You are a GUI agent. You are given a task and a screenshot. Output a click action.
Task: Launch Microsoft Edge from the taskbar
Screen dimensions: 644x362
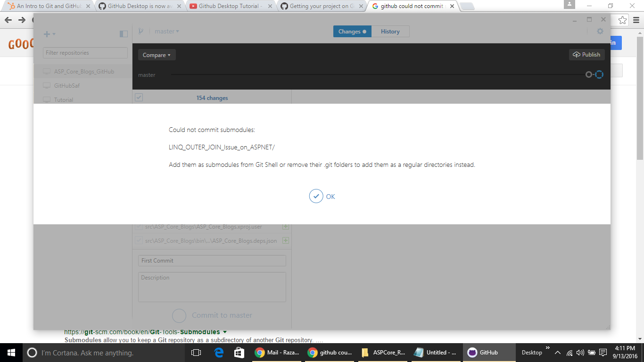[x=219, y=353]
